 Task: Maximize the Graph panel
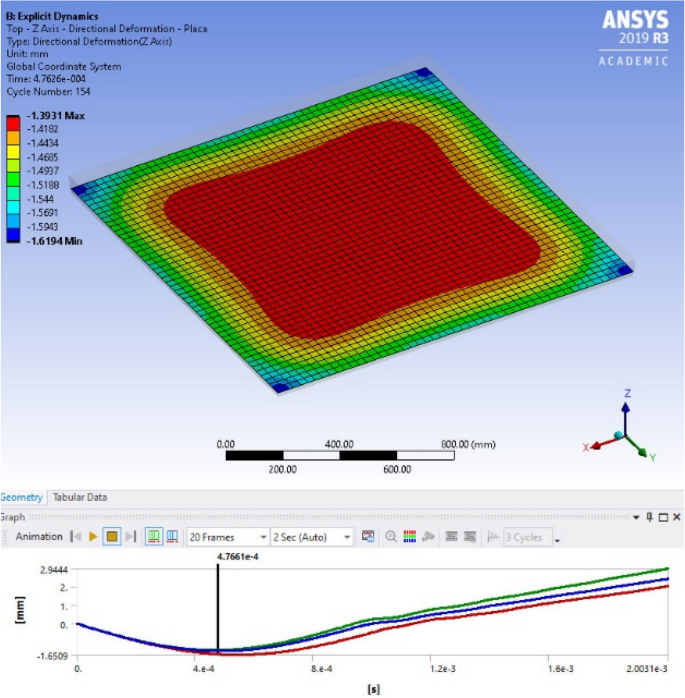663,517
